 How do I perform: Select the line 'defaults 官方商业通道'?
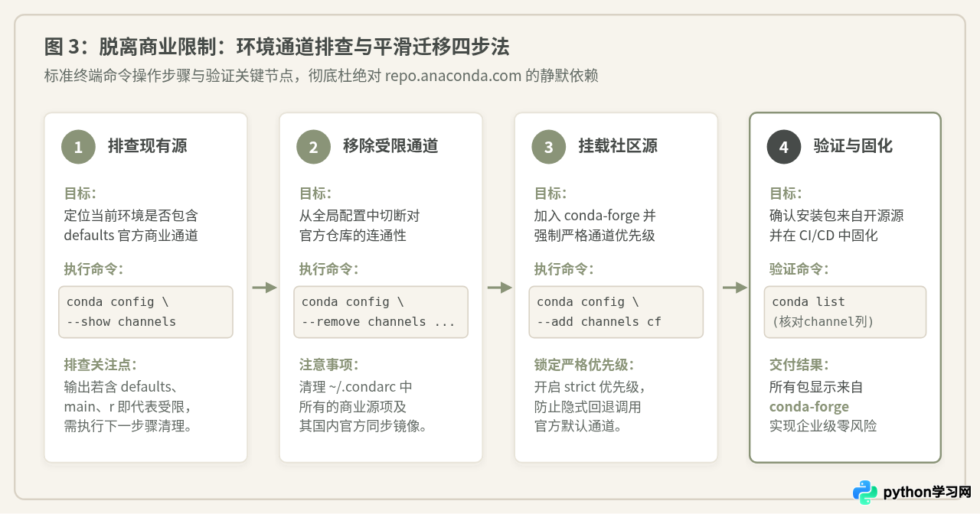131,236
